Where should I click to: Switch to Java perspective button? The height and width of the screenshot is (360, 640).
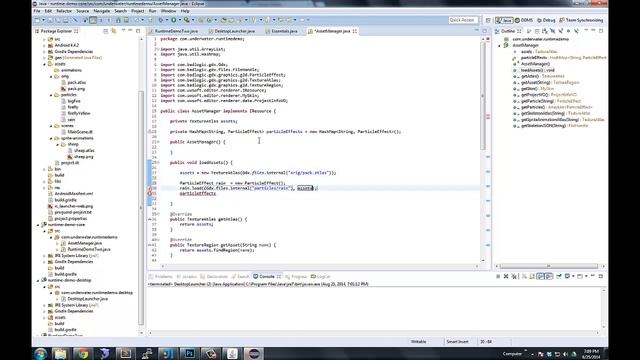tap(504, 20)
